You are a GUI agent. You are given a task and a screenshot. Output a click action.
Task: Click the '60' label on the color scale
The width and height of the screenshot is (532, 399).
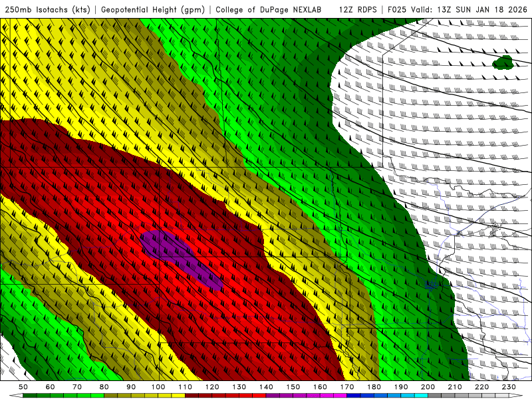pyautogui.click(x=50, y=387)
